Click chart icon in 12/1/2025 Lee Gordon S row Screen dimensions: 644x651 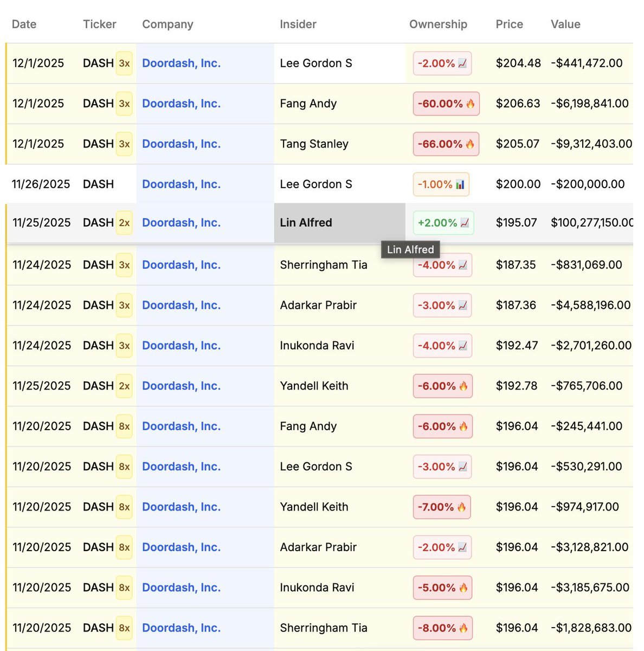pos(462,63)
